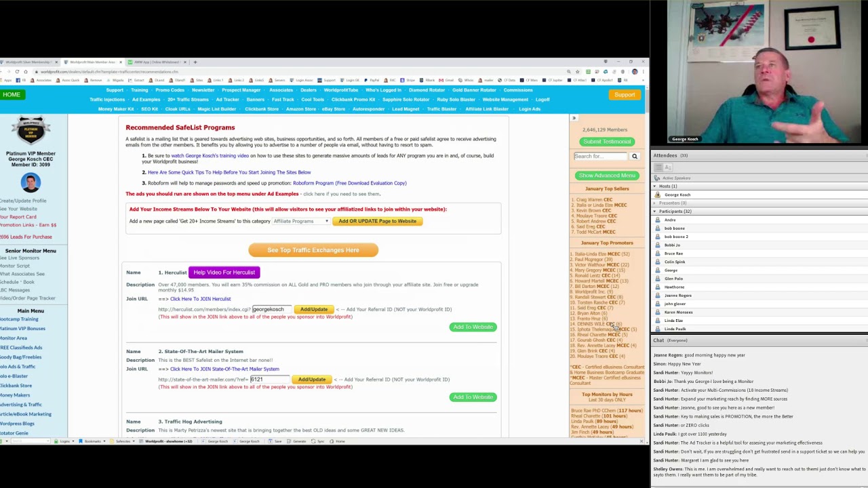868x488 pixels.
Task: Switch attendees panel to list view icon
Action: point(658,167)
